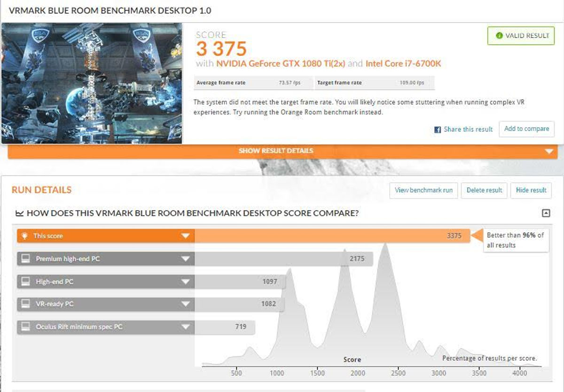Click the trophy icon in This score bar
Viewport: 564px width, 392px height.
pyautogui.click(x=24, y=236)
